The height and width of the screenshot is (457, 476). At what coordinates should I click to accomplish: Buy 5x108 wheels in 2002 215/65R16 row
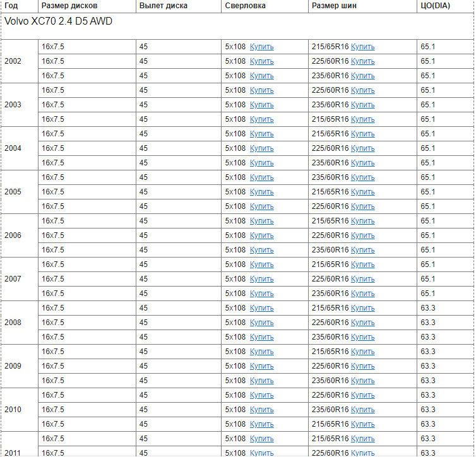click(262, 47)
